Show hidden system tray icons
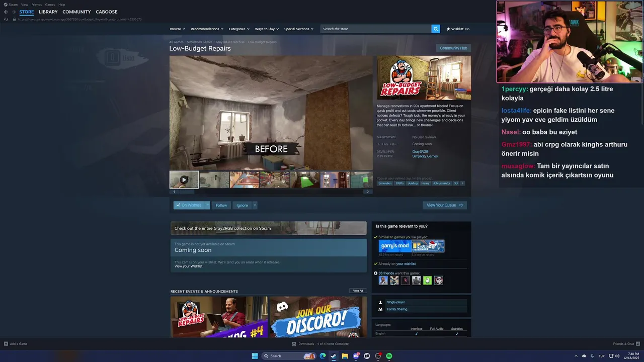644x362 pixels. click(576, 356)
